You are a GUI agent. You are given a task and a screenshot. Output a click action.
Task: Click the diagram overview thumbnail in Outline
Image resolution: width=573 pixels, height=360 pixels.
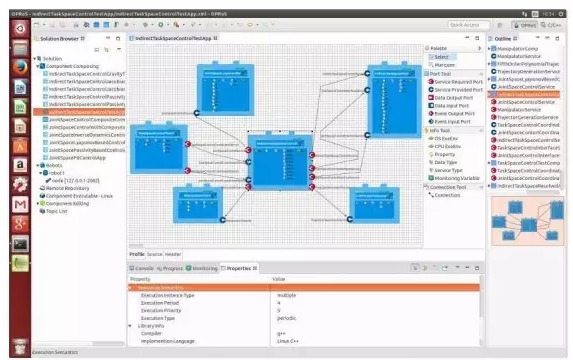(x=527, y=221)
